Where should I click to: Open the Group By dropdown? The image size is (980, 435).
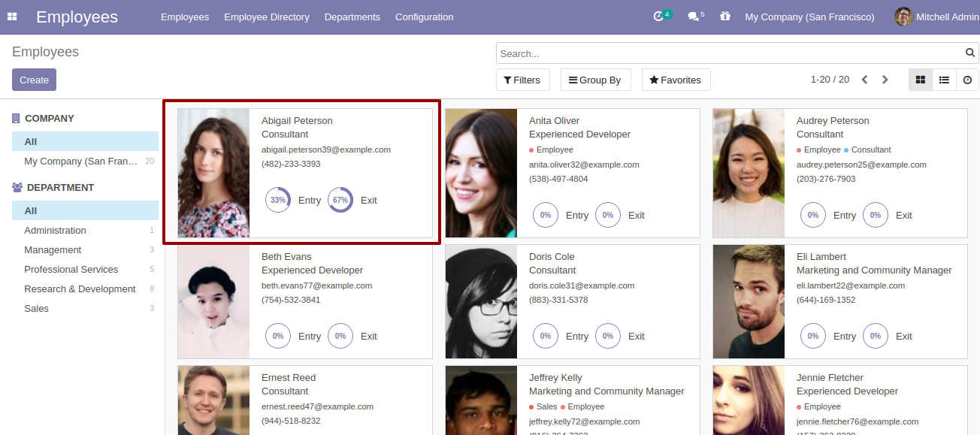(595, 80)
